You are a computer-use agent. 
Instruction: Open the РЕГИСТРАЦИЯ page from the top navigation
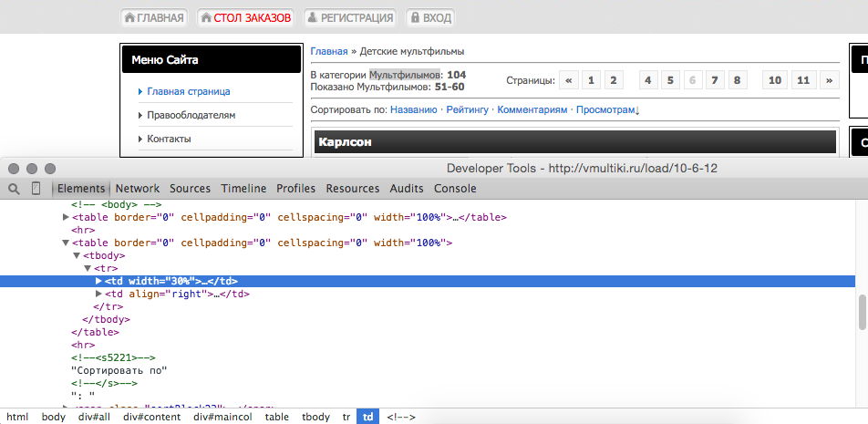[x=350, y=17]
